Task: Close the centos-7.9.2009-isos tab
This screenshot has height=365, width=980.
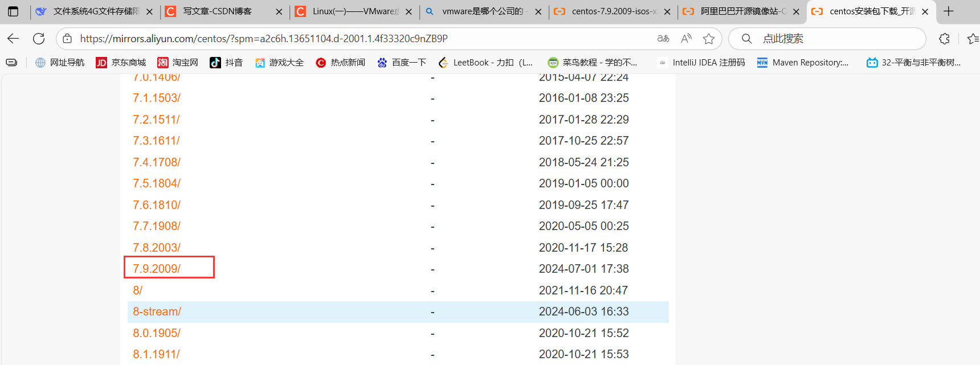Action: point(667,11)
